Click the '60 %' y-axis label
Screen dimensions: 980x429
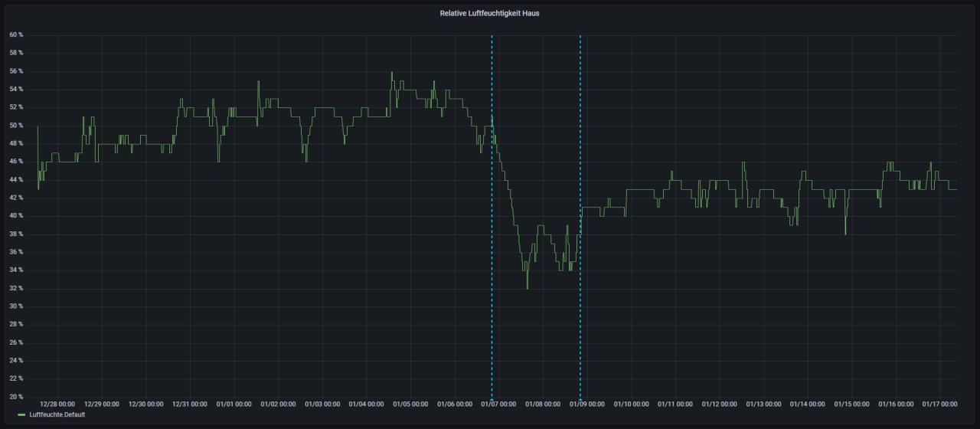(x=16, y=35)
